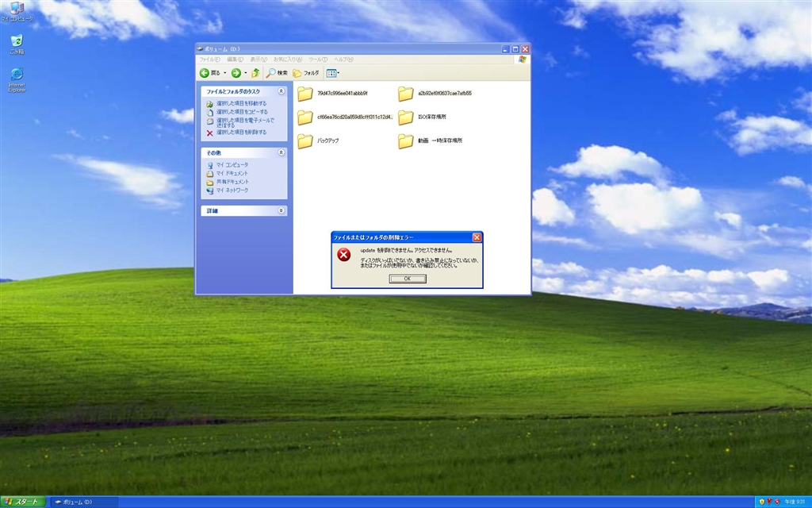
Task: Click OK in the delete error dialog
Action: click(408, 279)
